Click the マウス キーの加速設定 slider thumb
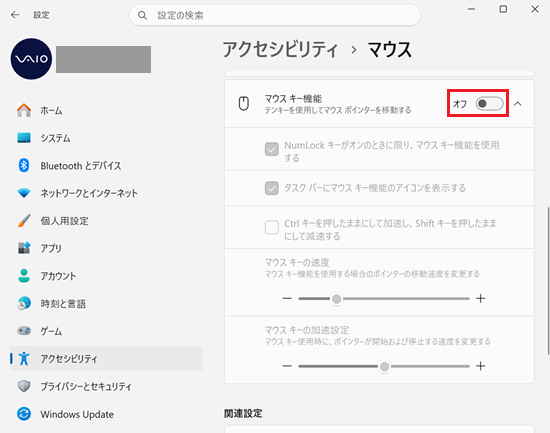 point(384,367)
